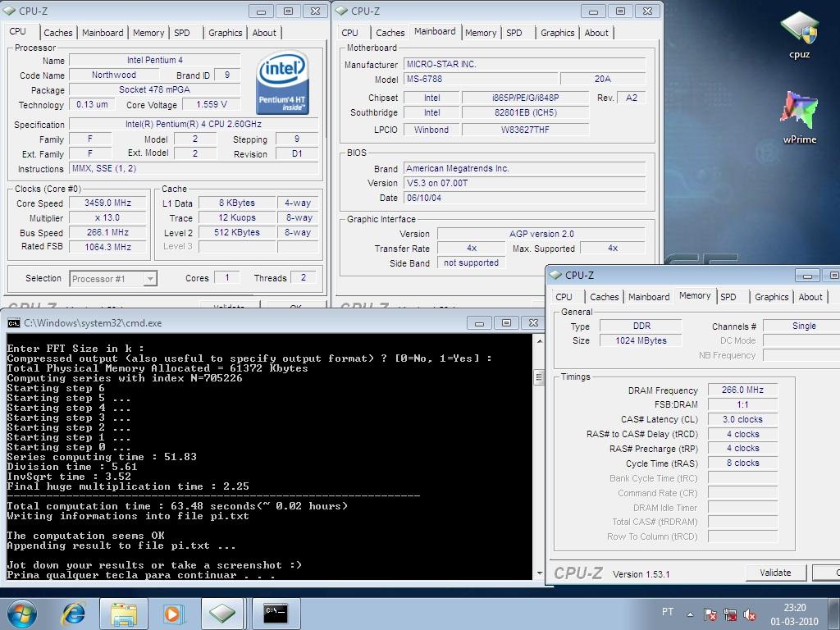Viewport: 840px width, 630px height.
Task: Open Caches tab in left CPU-Z window
Action: coord(58,33)
